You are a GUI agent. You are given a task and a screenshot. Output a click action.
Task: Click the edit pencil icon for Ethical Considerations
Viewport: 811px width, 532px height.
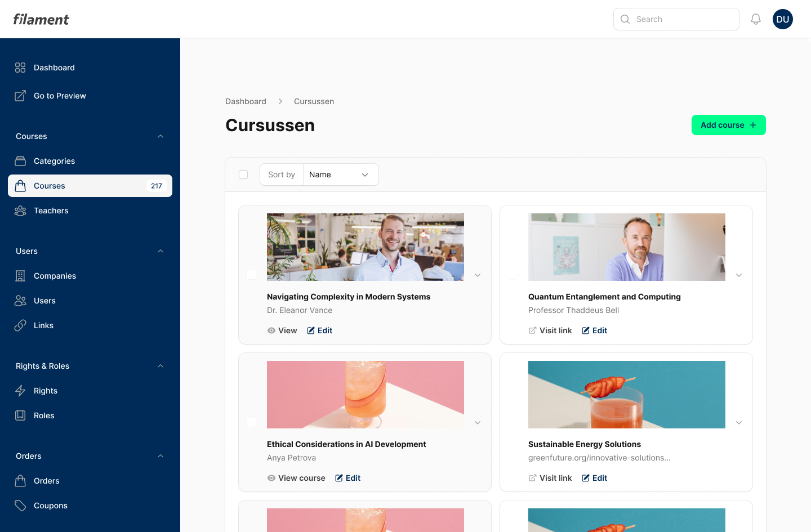click(x=339, y=478)
